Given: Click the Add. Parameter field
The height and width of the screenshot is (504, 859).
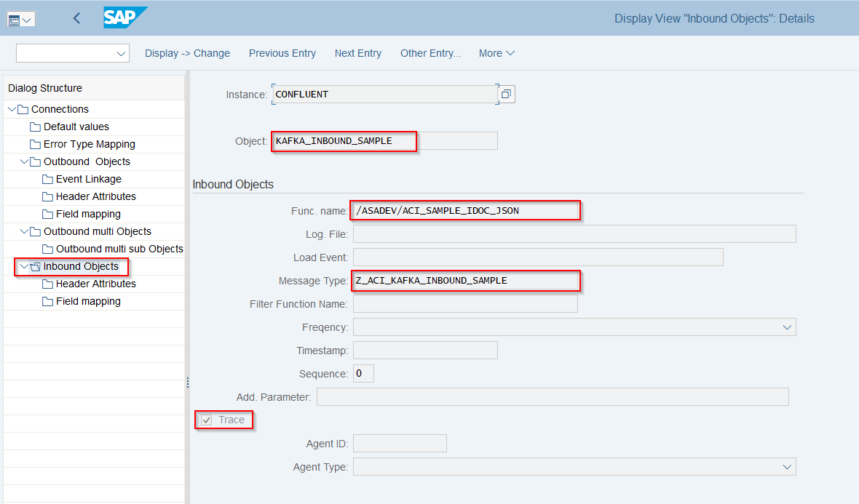Looking at the screenshot, I should pos(553,397).
